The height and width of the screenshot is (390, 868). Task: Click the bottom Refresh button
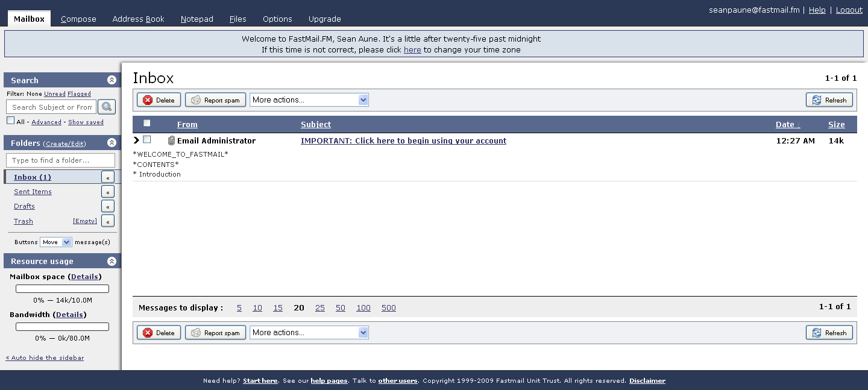829,333
